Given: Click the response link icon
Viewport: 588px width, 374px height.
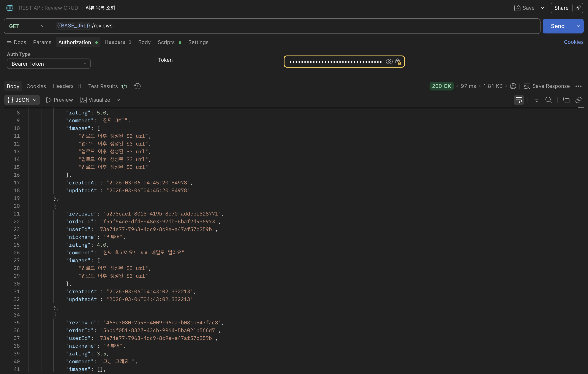Looking at the screenshot, I should tap(579, 100).
